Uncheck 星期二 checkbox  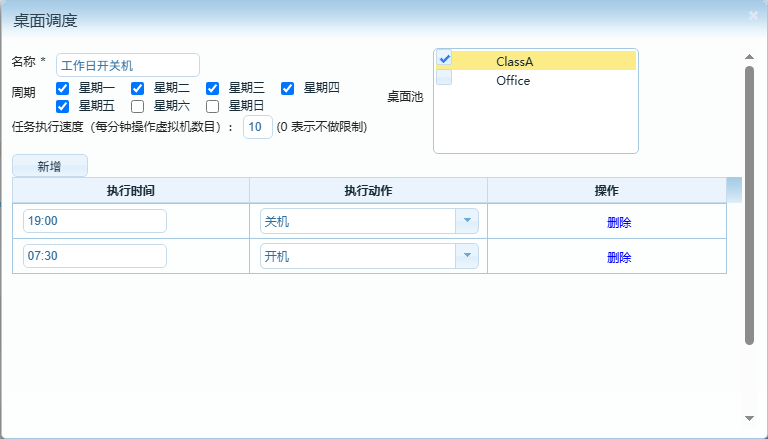(138, 88)
